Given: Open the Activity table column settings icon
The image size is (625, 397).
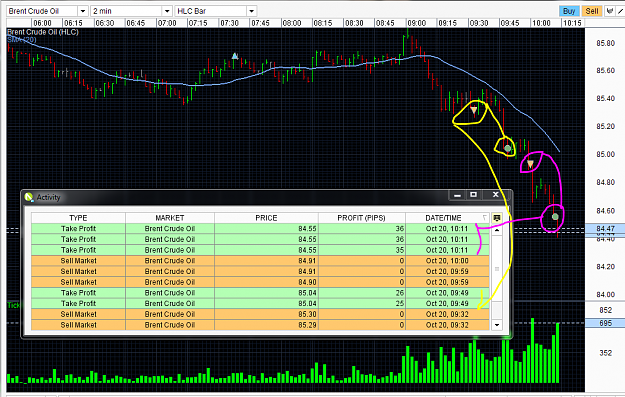Looking at the screenshot, I should pyautogui.click(x=497, y=218).
